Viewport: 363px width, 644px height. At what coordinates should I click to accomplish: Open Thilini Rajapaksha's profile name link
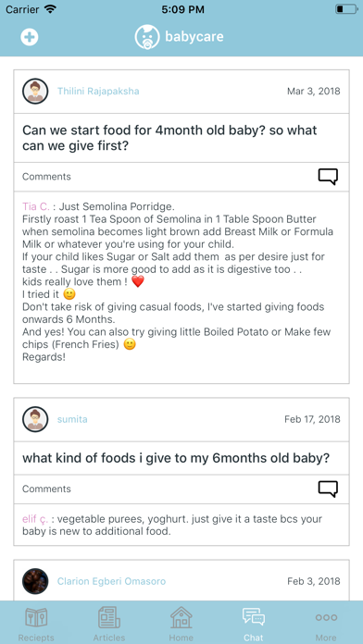click(x=98, y=92)
